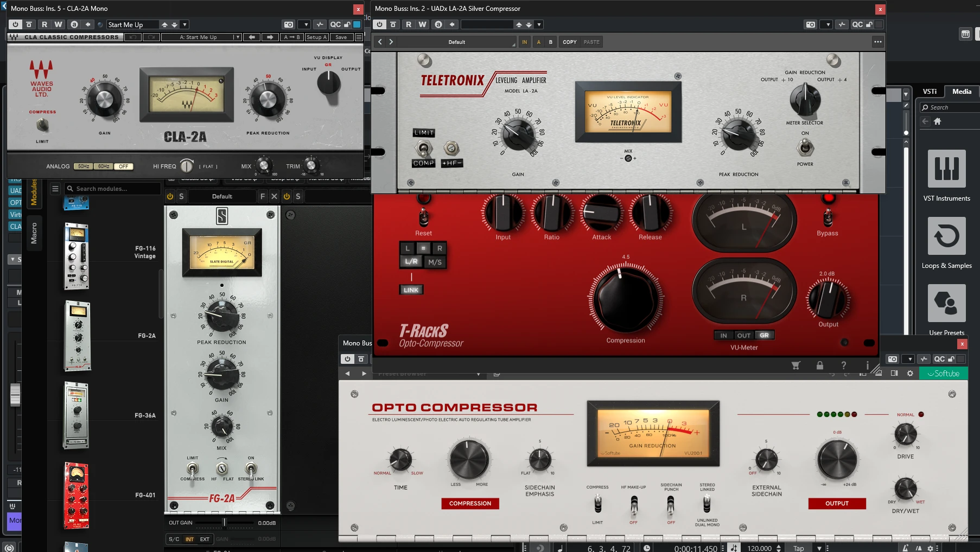Screen dimensions: 980x552
Task: Remove FG-2A module with X icon
Action: (274, 196)
